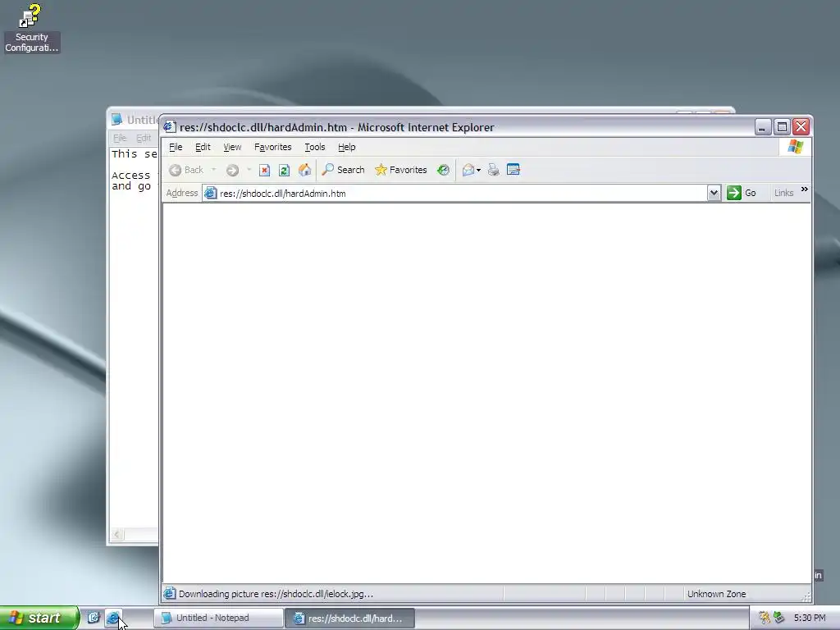Click the 'Access' text in Notepad
840x630 pixels.
coord(130,176)
